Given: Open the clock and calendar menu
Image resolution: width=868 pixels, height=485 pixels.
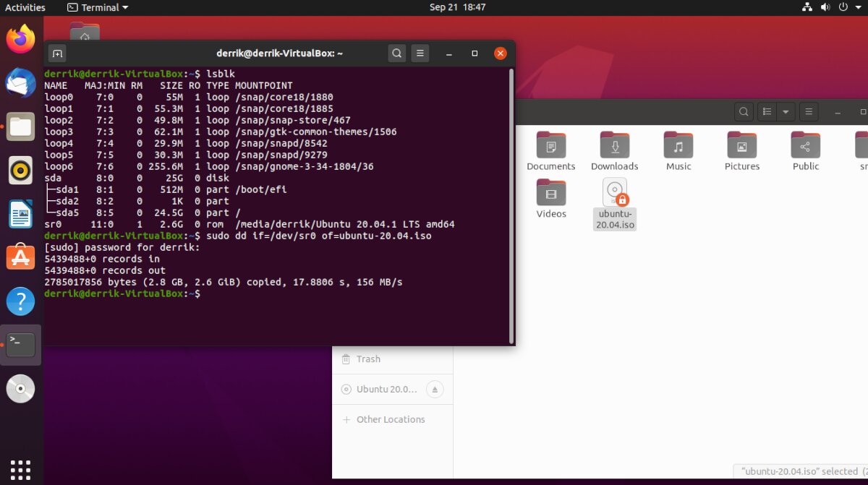Looking at the screenshot, I should pos(457,7).
